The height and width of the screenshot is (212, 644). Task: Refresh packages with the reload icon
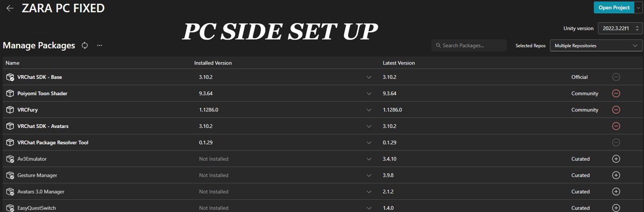pos(85,46)
